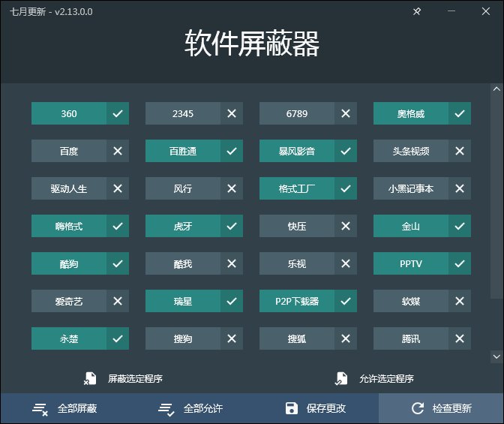Toggle the 快压 block switch
Image resolution: width=504 pixels, height=424 pixels.
[308, 226]
